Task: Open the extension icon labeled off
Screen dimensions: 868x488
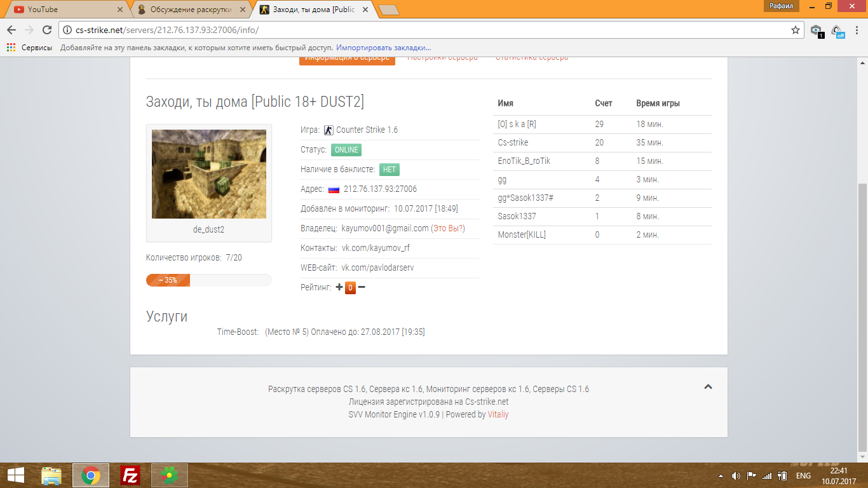Action: (x=837, y=30)
